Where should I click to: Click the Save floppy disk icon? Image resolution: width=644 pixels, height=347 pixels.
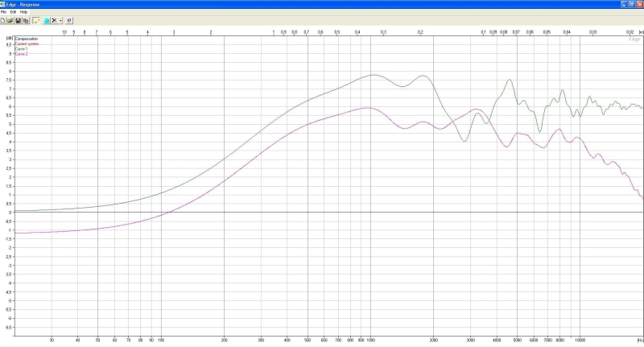point(19,20)
